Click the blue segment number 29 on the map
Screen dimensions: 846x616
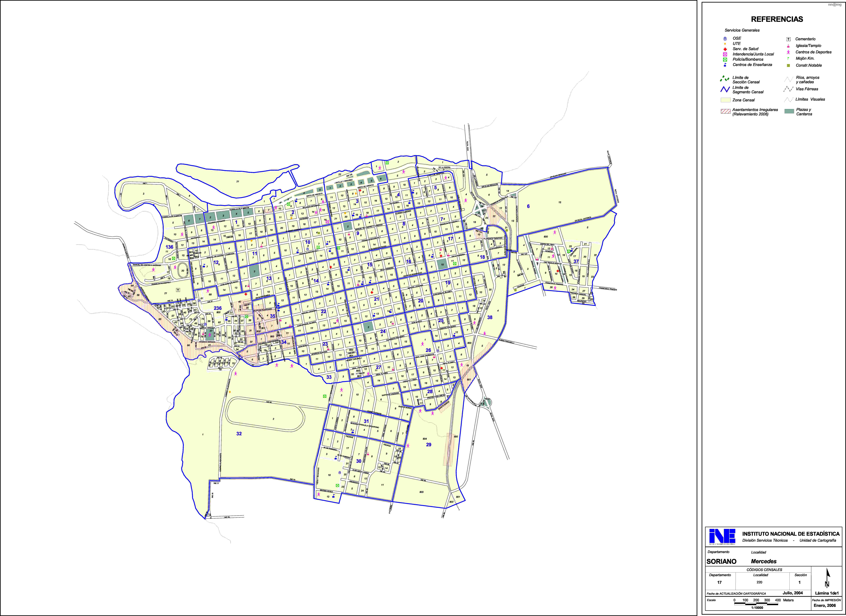[429, 444]
